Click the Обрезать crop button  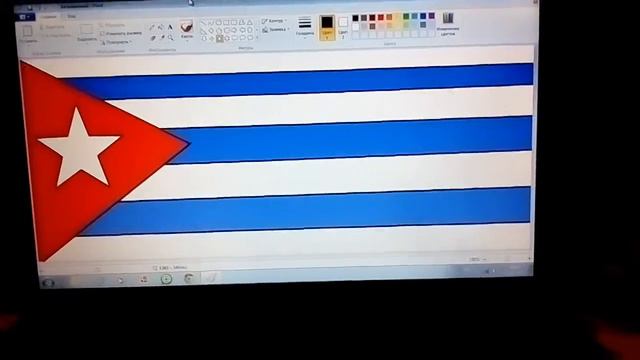point(113,26)
